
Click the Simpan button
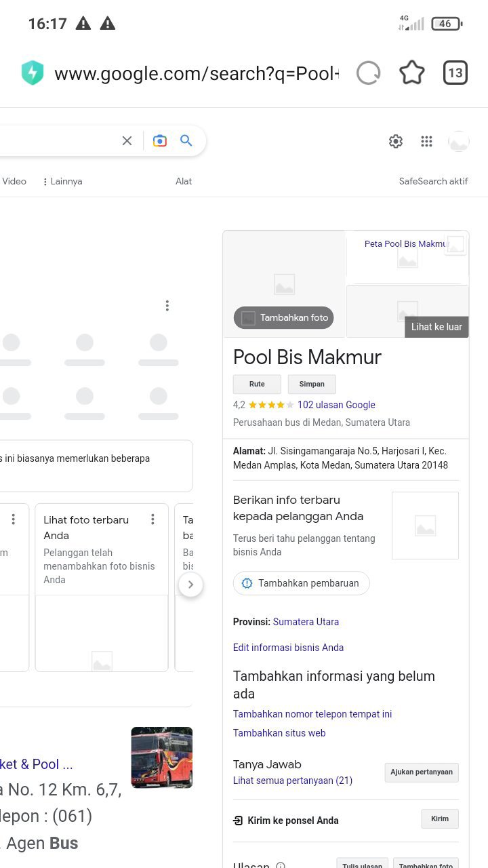coord(312,384)
